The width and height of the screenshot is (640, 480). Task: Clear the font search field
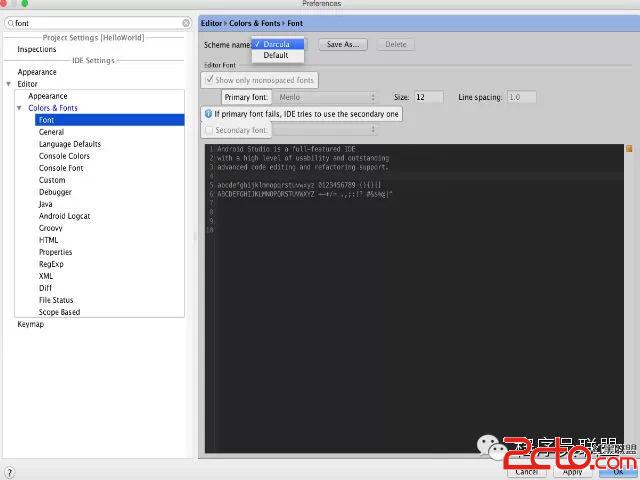(x=186, y=23)
